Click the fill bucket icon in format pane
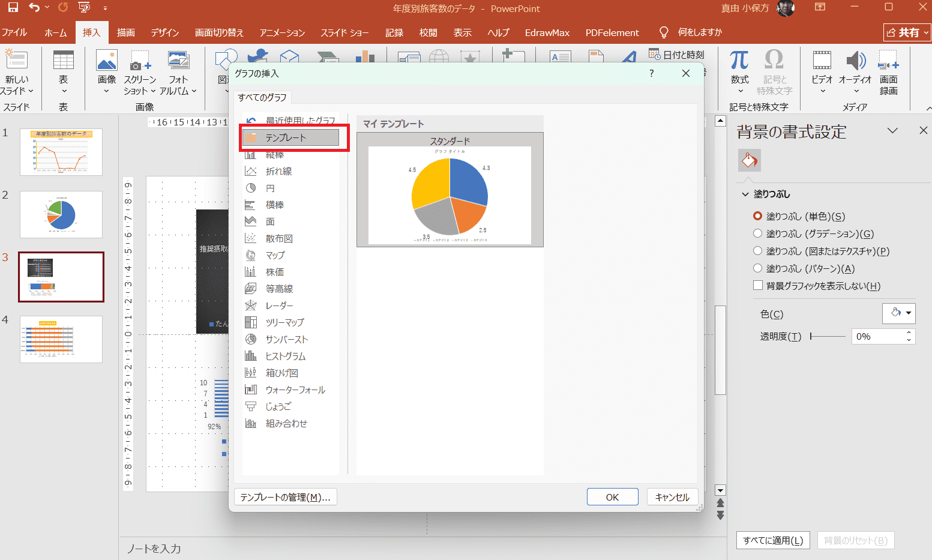932x560 pixels. pos(749,160)
